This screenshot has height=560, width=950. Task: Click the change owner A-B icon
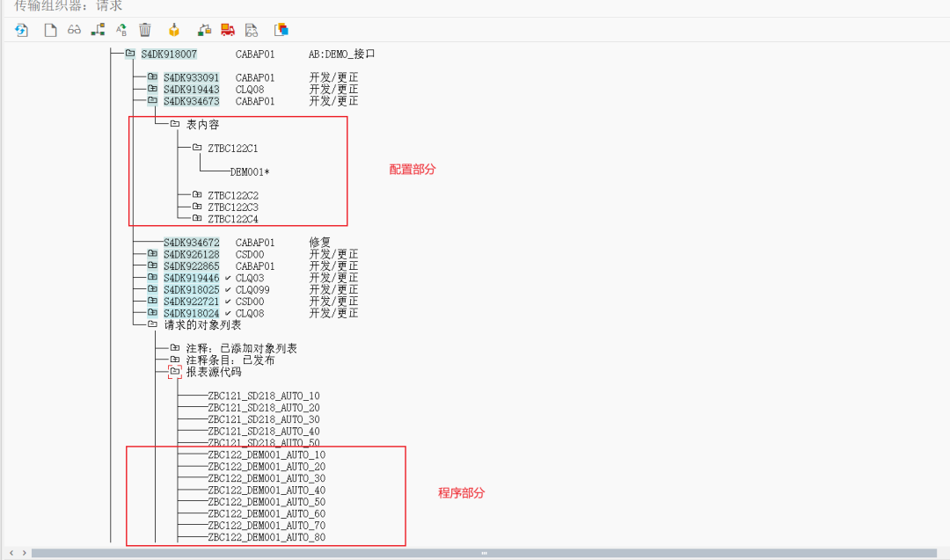pyautogui.click(x=121, y=30)
